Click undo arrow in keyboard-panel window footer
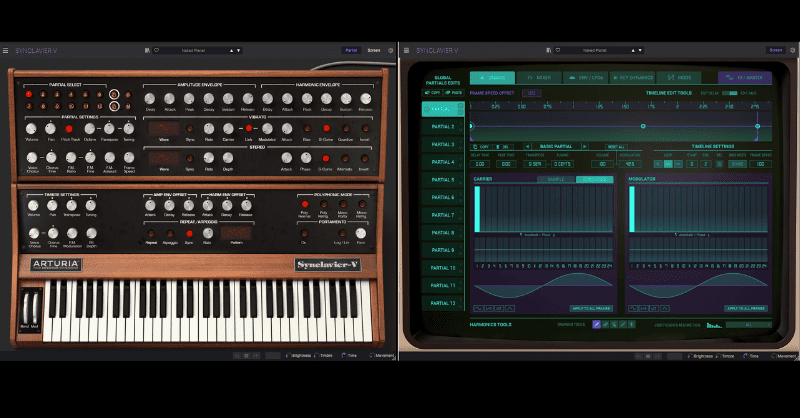This screenshot has width=800, height=418. (237, 356)
